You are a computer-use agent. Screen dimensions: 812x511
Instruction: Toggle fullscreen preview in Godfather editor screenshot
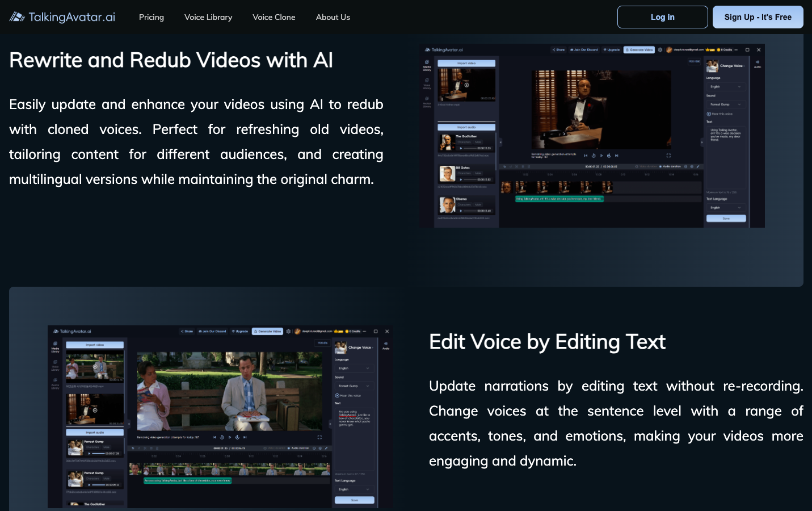click(x=668, y=156)
